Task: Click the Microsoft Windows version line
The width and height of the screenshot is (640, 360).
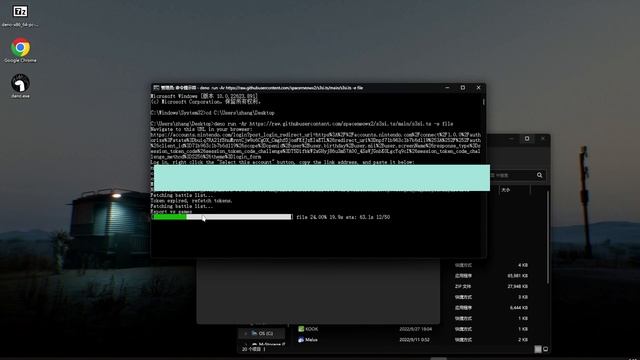Action: click(x=204, y=96)
